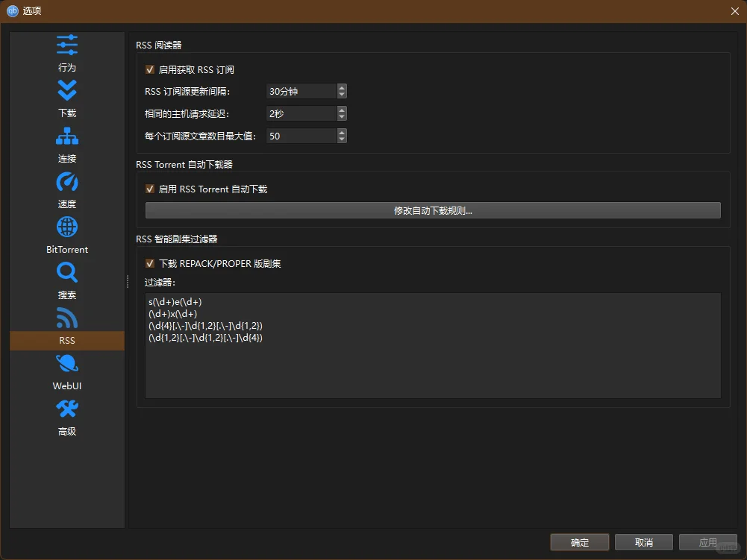Click filter line ending with \d{4})
This screenshot has height=560, width=747.
coord(205,338)
